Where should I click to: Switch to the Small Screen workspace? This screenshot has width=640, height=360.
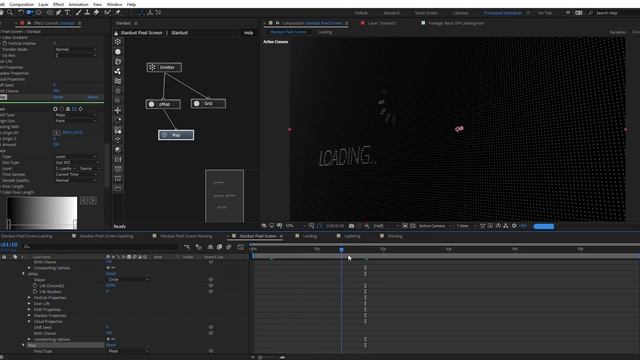tap(426, 13)
